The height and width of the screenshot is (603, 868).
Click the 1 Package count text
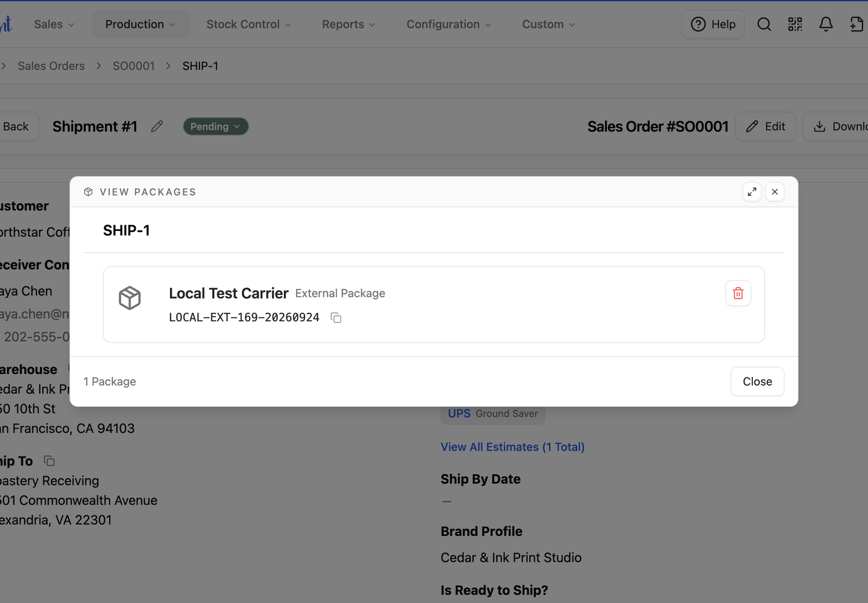[110, 382]
